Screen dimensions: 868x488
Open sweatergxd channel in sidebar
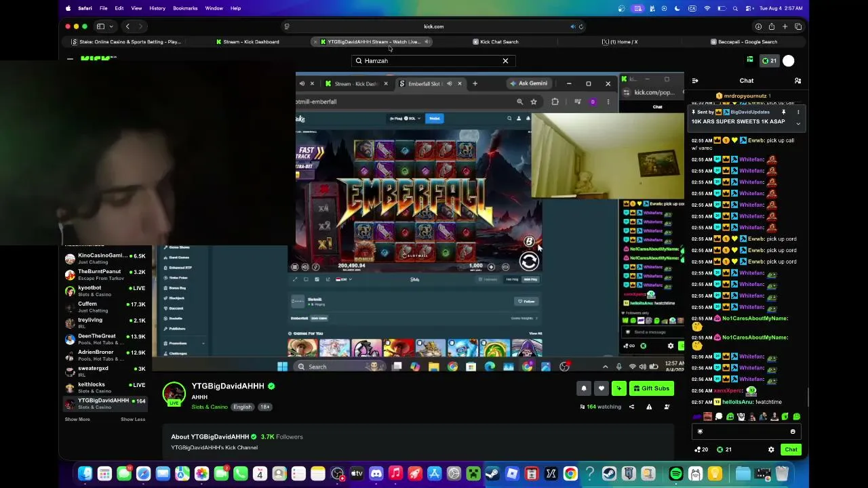click(x=105, y=371)
